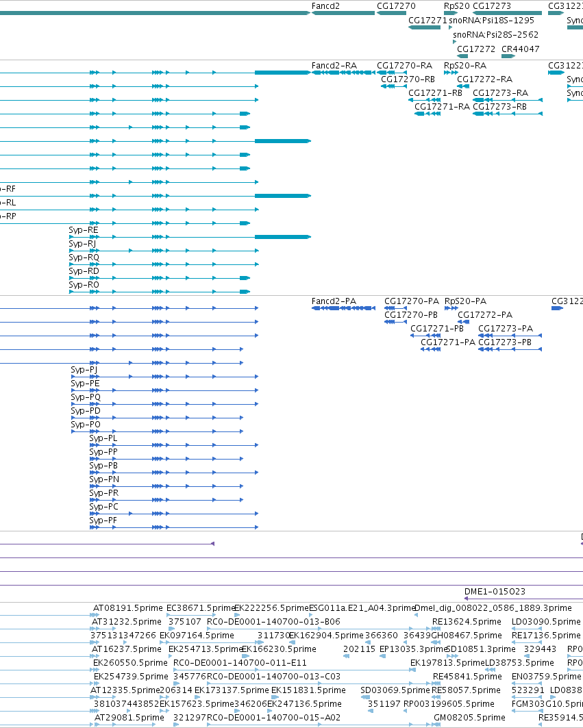Screen dimensions: 583x728
Task: Click the Syp-PR protein label
Action: (103, 493)
